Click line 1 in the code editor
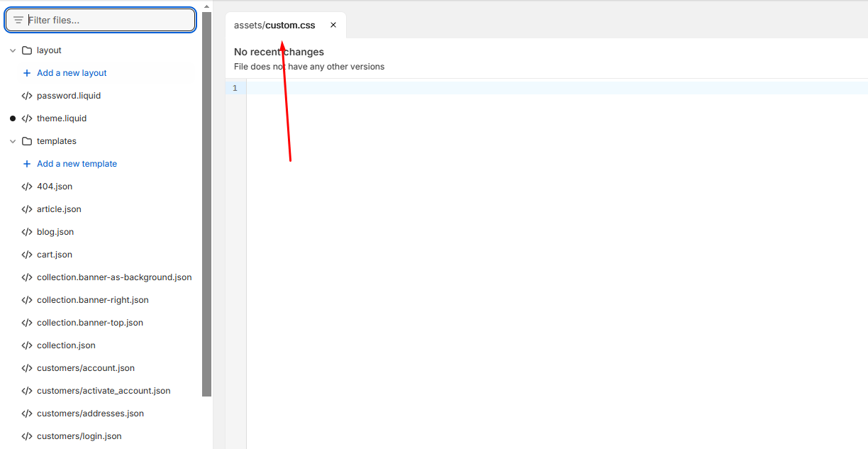 pyautogui.click(x=557, y=88)
